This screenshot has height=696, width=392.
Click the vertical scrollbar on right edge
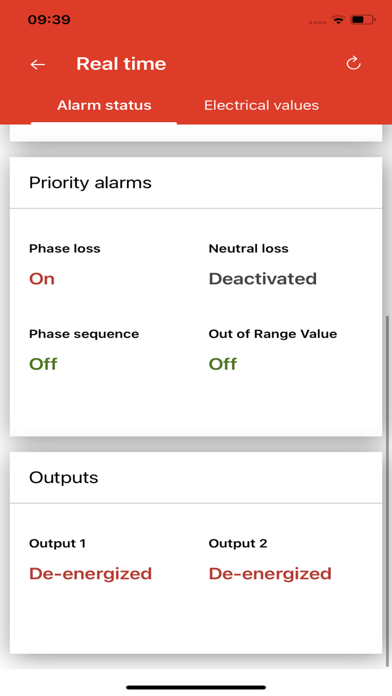click(x=388, y=490)
